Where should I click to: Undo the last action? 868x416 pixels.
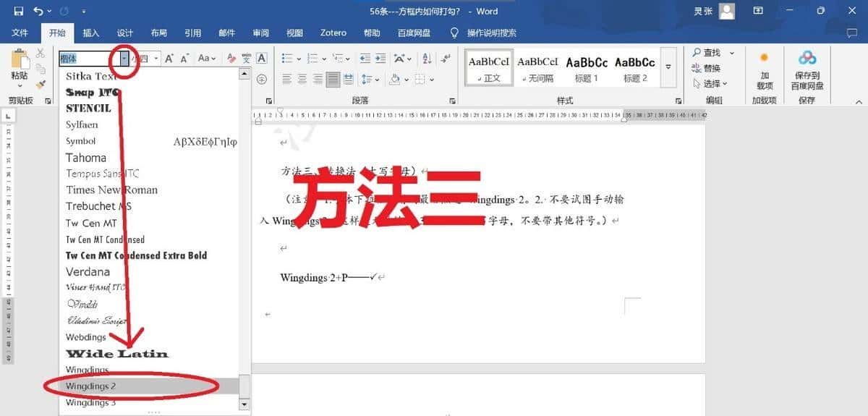pos(38,11)
